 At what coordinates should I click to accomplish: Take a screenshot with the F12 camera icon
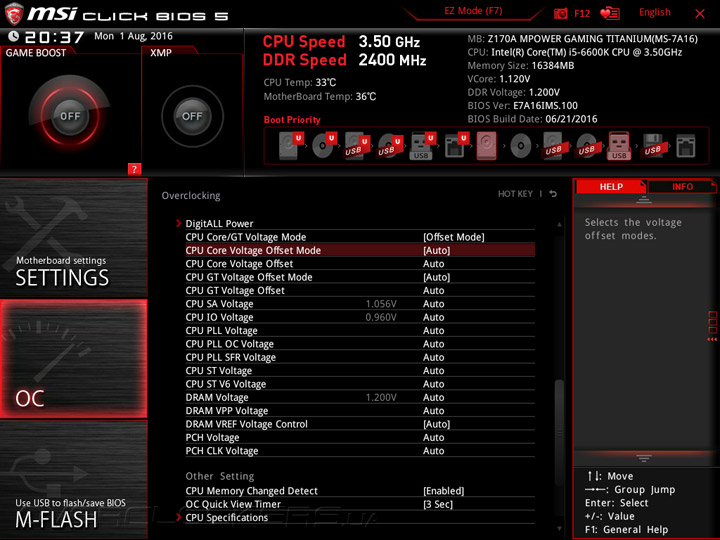[560, 14]
